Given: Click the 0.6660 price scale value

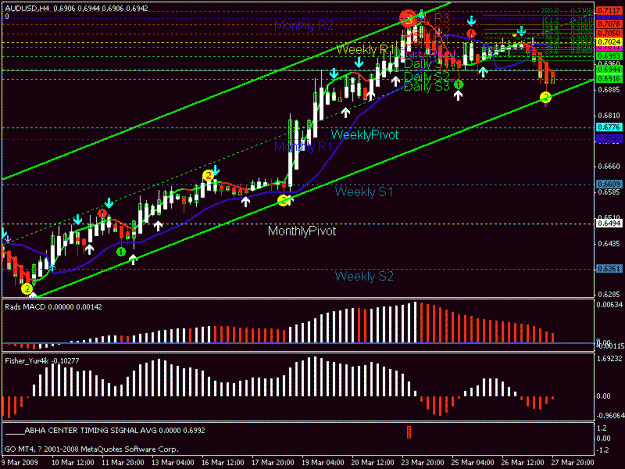Looking at the screenshot, I should (609, 166).
